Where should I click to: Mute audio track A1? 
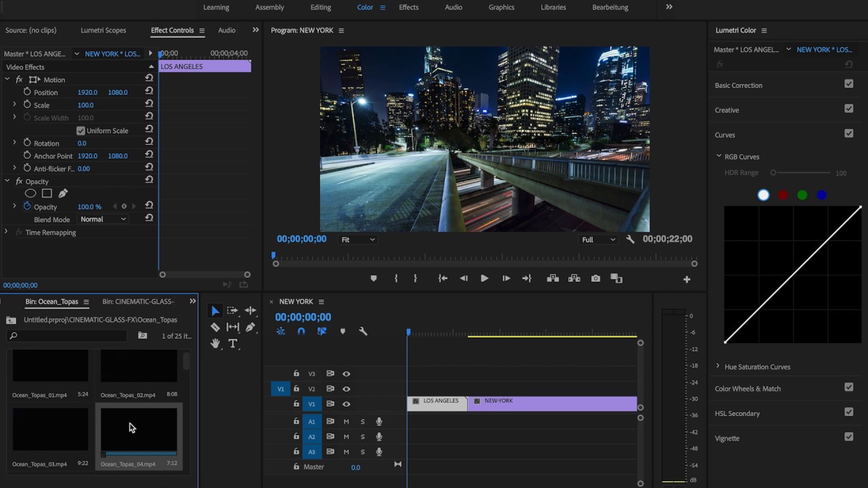pyautogui.click(x=346, y=422)
